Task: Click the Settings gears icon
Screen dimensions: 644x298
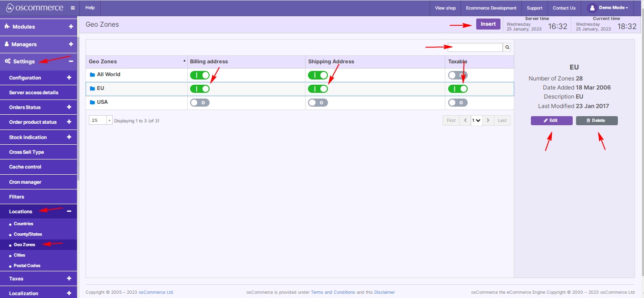Action: (x=8, y=61)
